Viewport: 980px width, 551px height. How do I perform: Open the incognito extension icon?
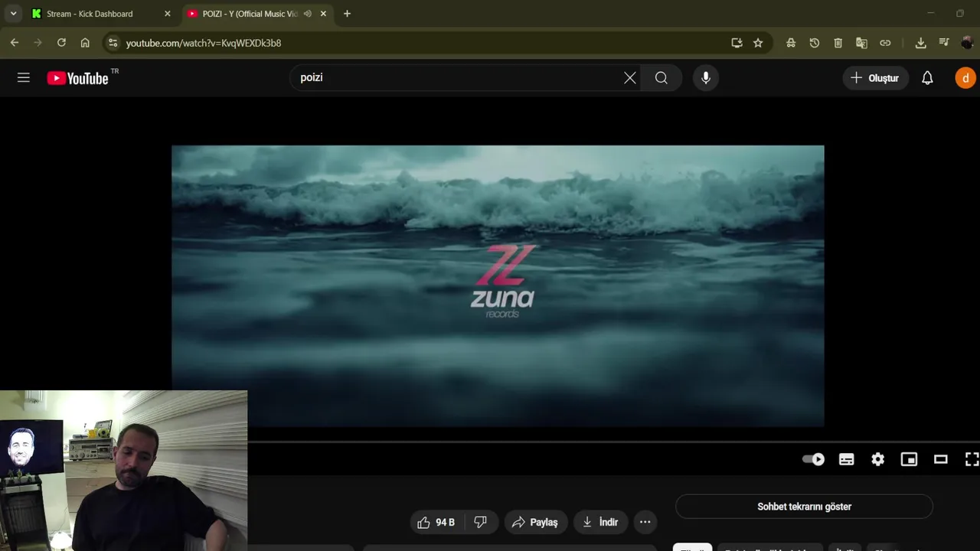(791, 43)
